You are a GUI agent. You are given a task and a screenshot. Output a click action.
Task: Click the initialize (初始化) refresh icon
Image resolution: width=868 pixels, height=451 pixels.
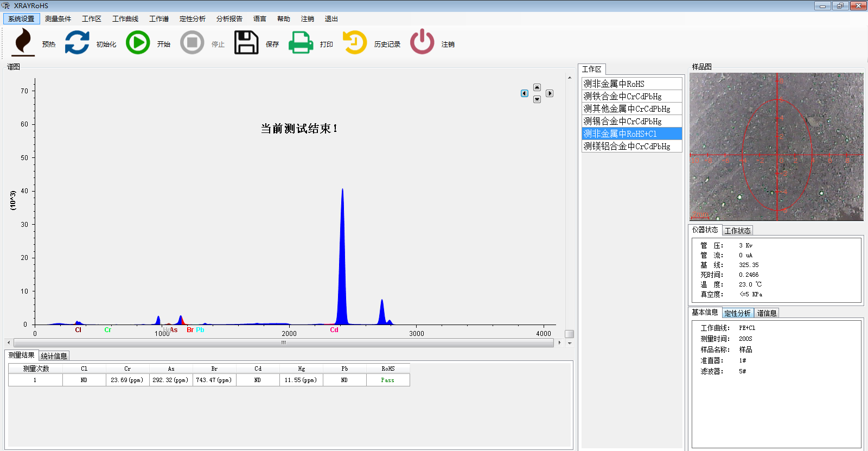tap(77, 42)
